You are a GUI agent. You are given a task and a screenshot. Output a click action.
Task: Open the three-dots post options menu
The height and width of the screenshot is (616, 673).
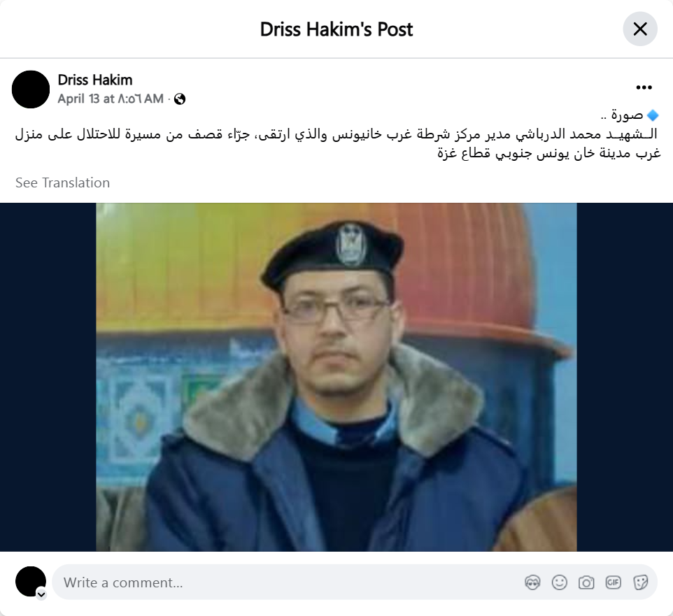click(x=644, y=87)
